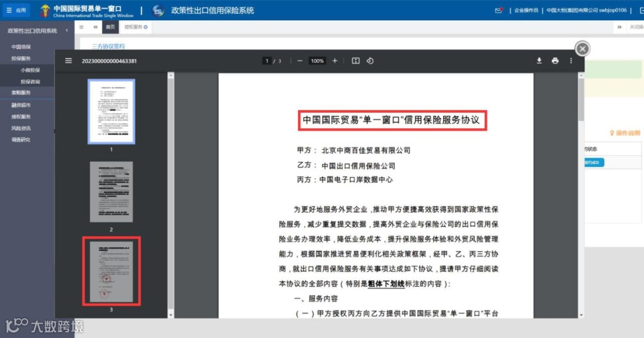This screenshot has height=338, width=644.
Task: Open 调查研究 in the sidebar
Action: 21,140
